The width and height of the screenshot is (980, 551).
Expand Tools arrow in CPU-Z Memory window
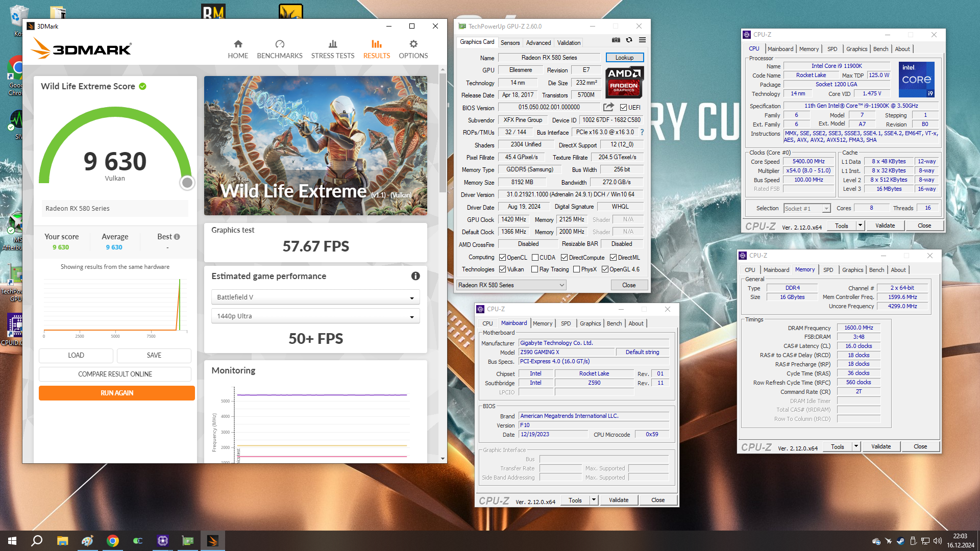tap(855, 446)
